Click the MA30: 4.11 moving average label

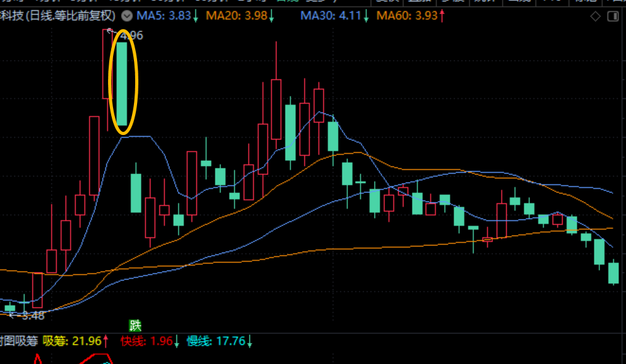[x=331, y=16]
